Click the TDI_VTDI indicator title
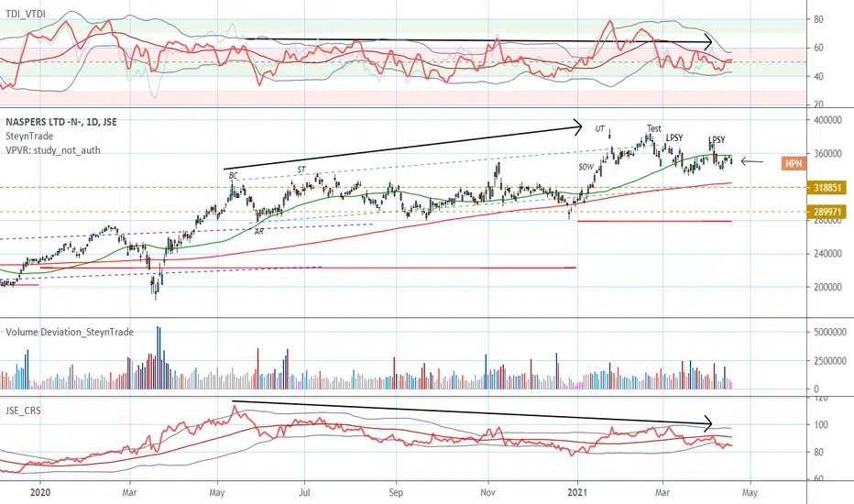The image size is (854, 504). click(x=26, y=13)
